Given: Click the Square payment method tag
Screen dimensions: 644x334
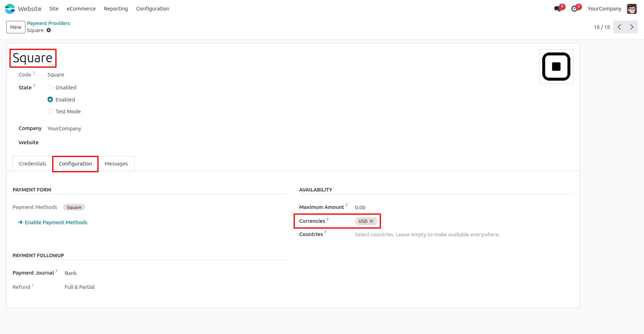Looking at the screenshot, I should tap(74, 207).
